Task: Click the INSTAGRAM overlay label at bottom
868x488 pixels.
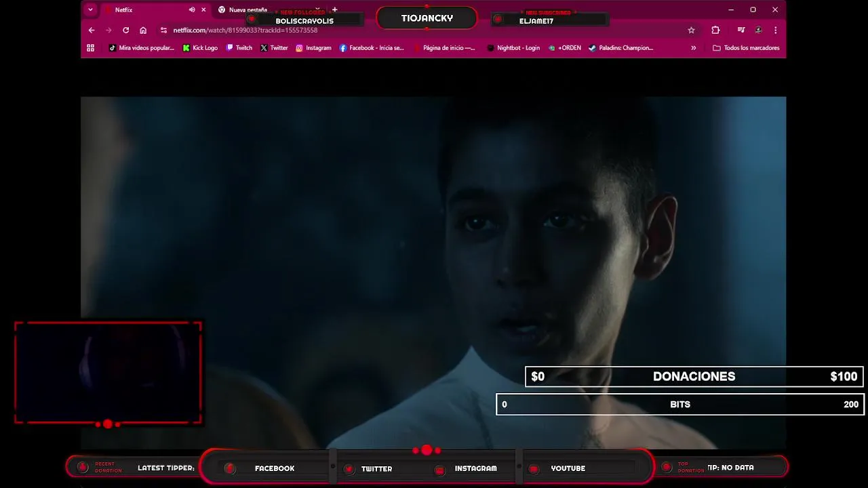Action: click(475, 468)
